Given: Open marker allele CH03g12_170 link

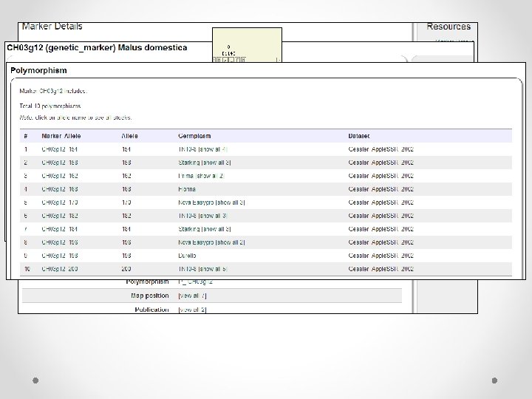Looking at the screenshot, I should [60, 202].
